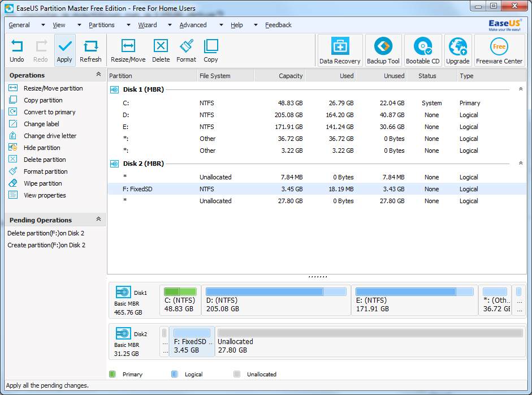The image size is (532, 395).
Task: Select pending Delete partition(F:) operation
Action: point(46,233)
